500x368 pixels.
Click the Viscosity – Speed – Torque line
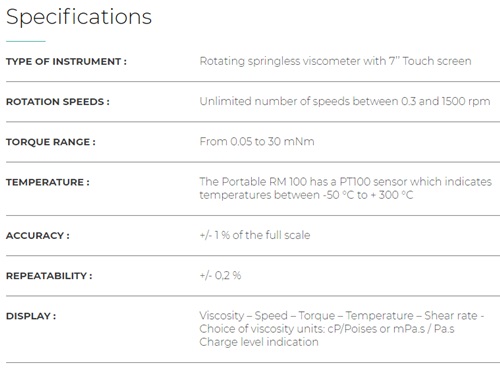click(x=342, y=316)
